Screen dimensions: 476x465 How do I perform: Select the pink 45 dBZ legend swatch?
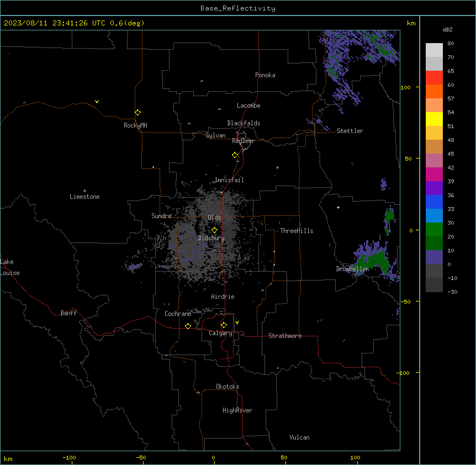click(434, 160)
